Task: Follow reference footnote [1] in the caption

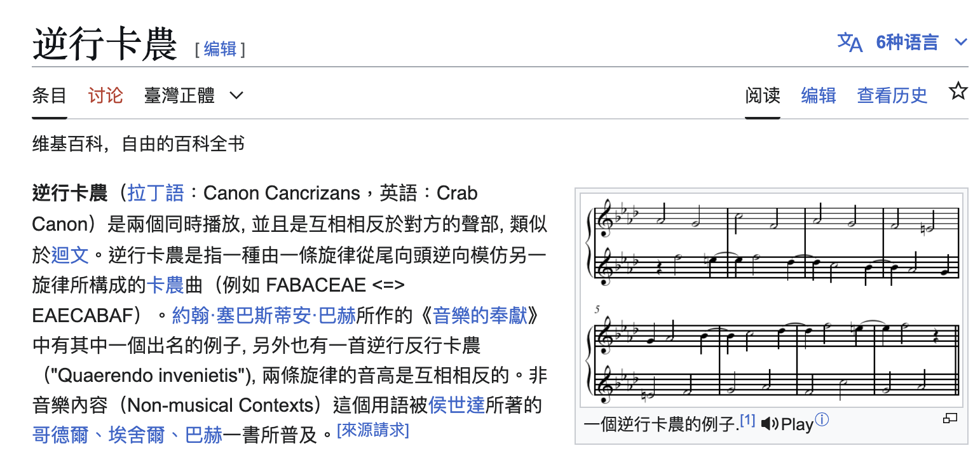Action: tap(747, 419)
